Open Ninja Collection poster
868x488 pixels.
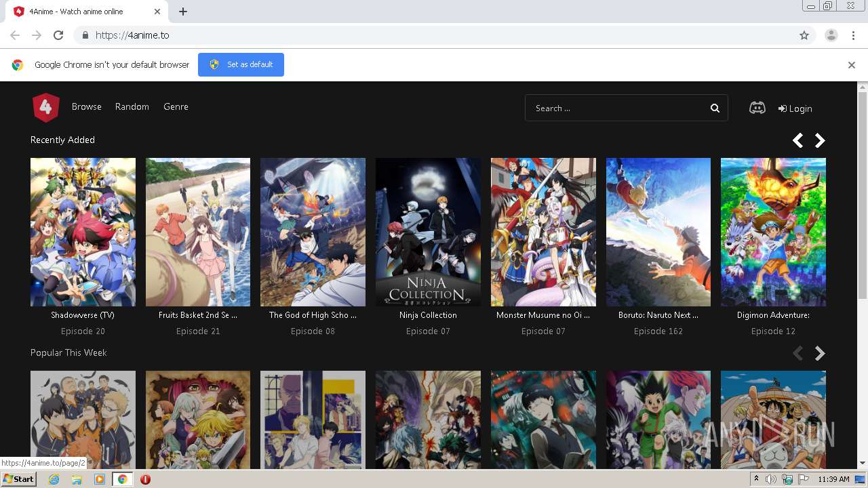pos(428,232)
